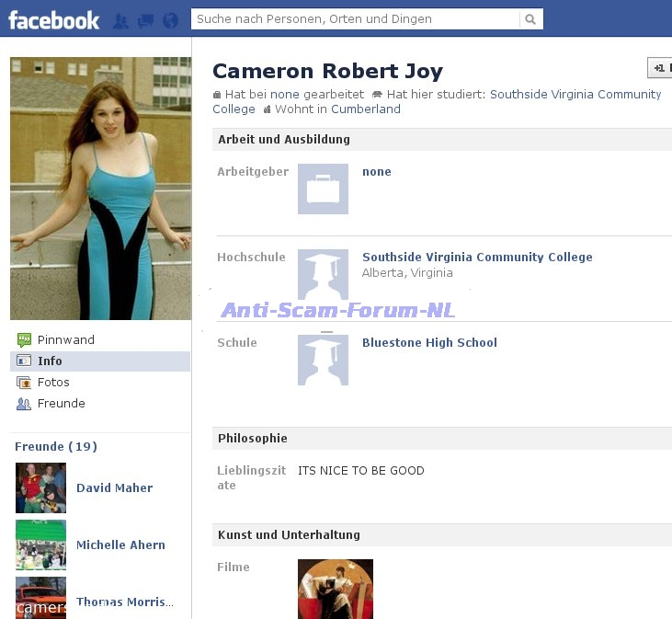The width and height of the screenshot is (672, 619).
Task: Click the Facebook logo in header
Action: pos(53,19)
